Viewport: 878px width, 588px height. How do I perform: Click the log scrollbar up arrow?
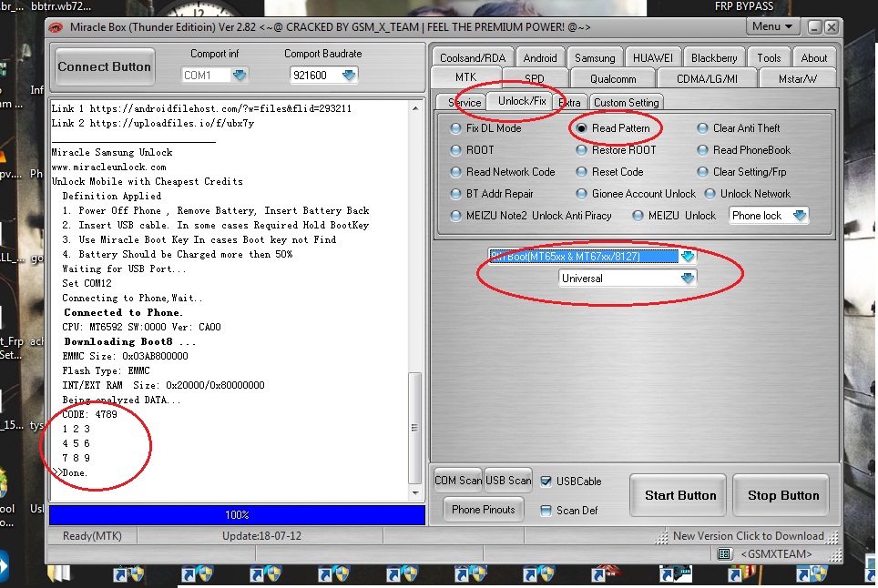click(x=415, y=108)
